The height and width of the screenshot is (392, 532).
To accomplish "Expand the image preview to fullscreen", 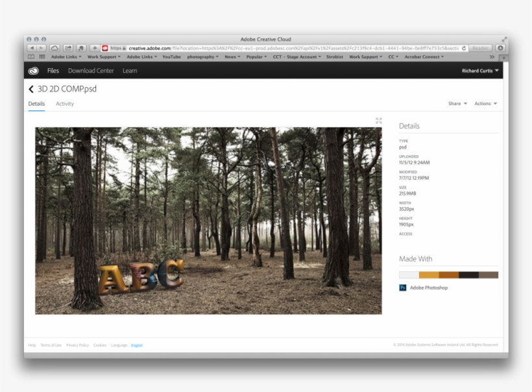I will tap(379, 121).
